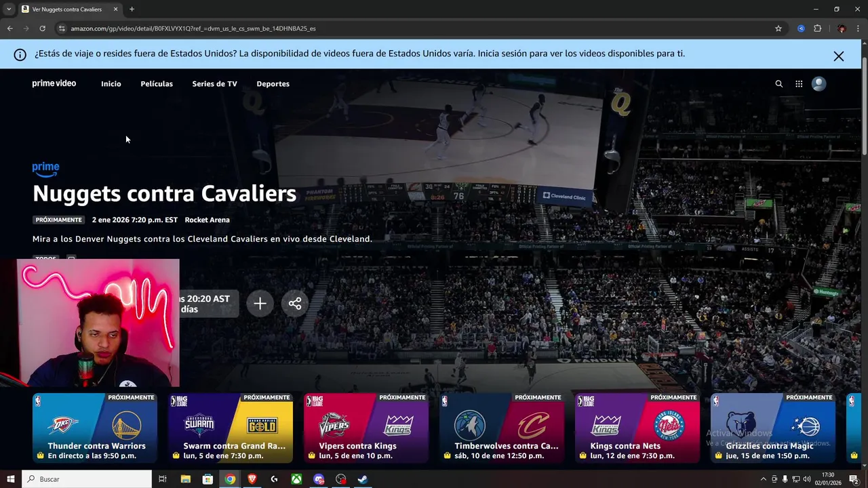Viewport: 868px width, 488px height.
Task: Open Task View in the taskbar
Action: coord(163,479)
